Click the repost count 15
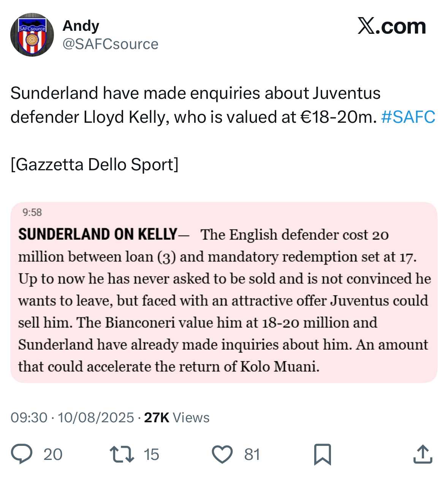The height and width of the screenshot is (485, 448). point(151,455)
